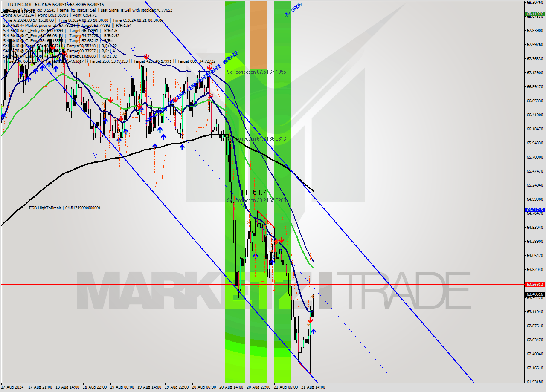Screen dimensions: 546x392
Task: Click the 'Target 250: 53.77393' text
Action: [x=109, y=61]
